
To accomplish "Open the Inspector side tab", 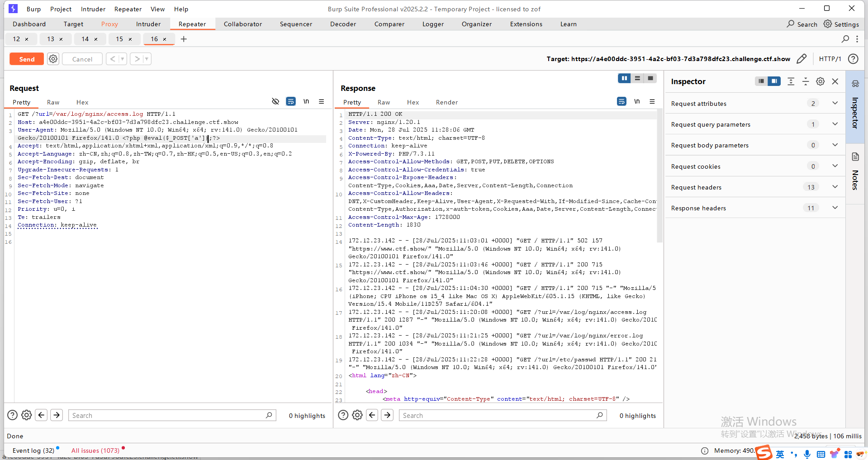I will [855, 107].
